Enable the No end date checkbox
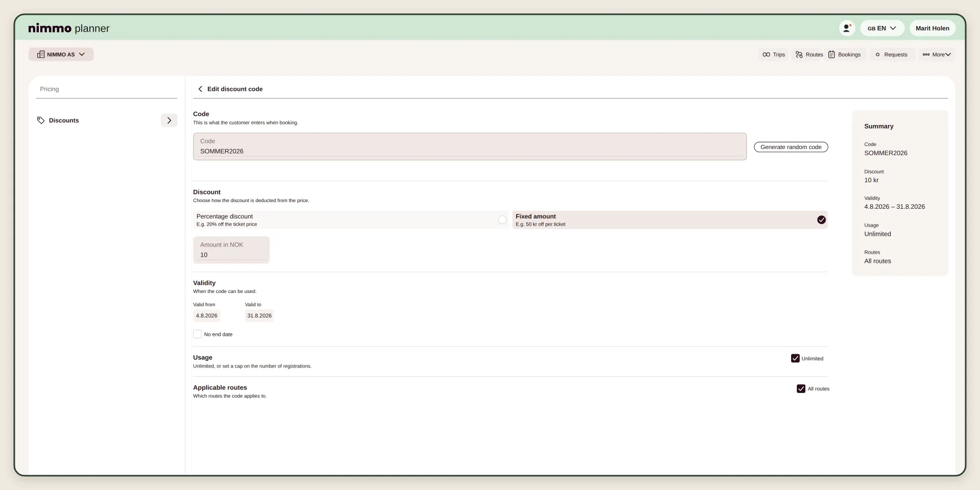The width and height of the screenshot is (980, 490). coord(198,334)
